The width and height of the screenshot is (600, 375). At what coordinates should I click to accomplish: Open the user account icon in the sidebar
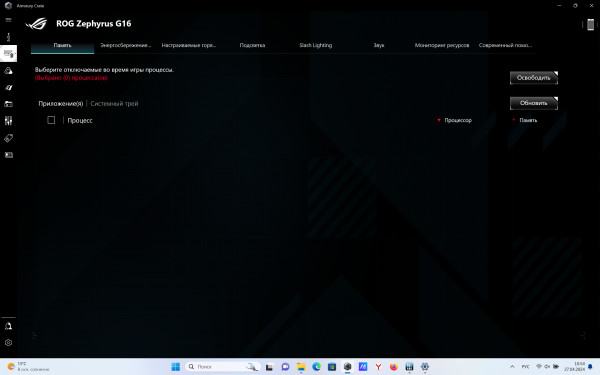(x=8, y=326)
